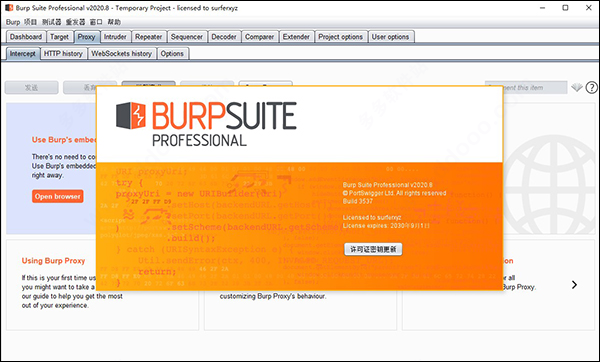Switch to the Target tab
The image size is (600, 362).
pyautogui.click(x=59, y=37)
